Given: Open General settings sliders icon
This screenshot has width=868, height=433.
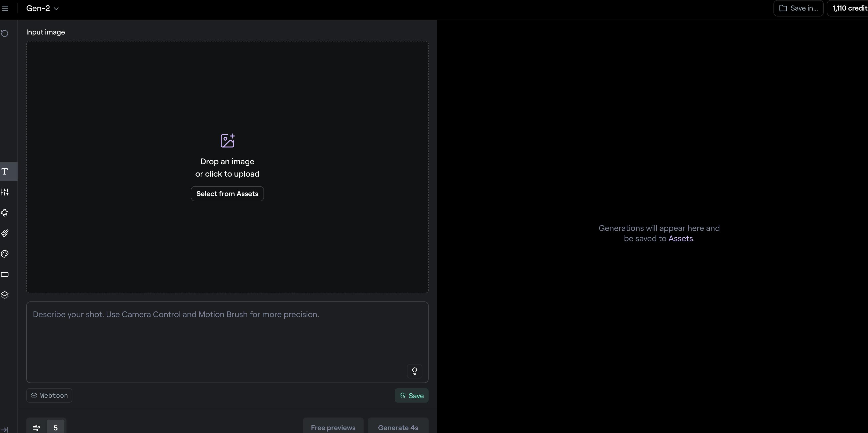Looking at the screenshot, I should click(5, 192).
